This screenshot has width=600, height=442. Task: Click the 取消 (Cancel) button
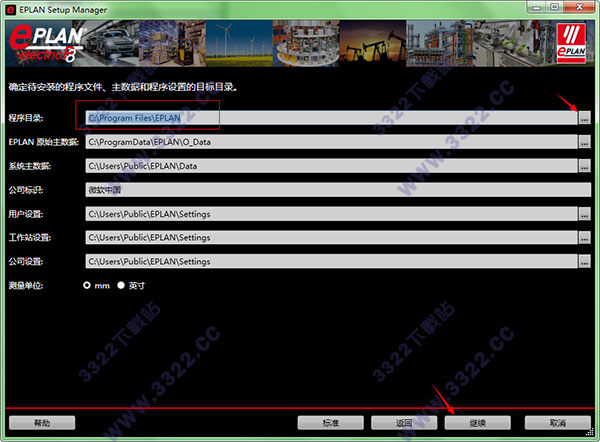pyautogui.click(x=558, y=423)
